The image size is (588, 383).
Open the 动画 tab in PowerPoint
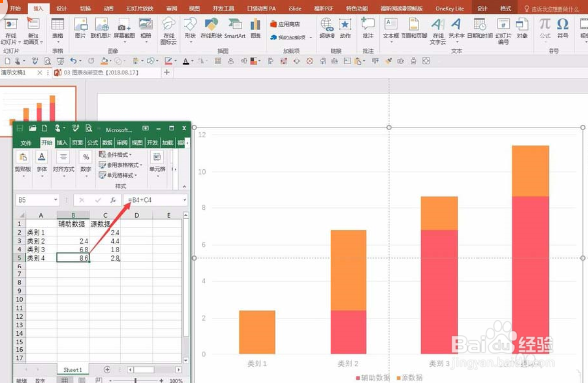(x=108, y=8)
